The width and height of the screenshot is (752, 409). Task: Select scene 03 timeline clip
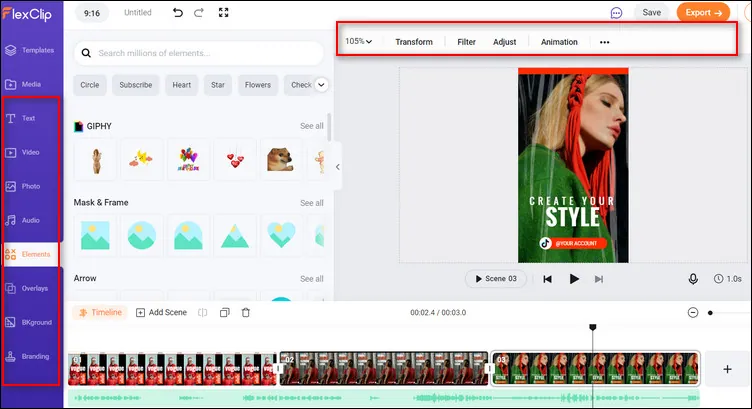(595, 369)
